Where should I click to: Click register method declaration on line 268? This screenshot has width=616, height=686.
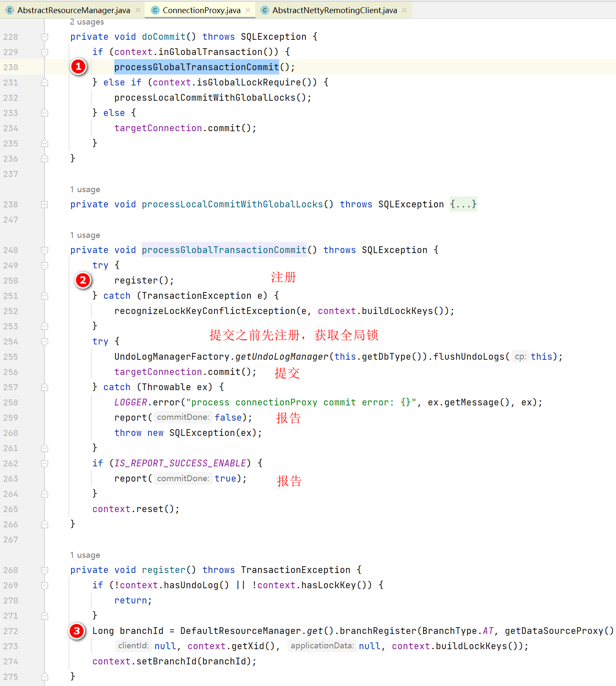[164, 570]
